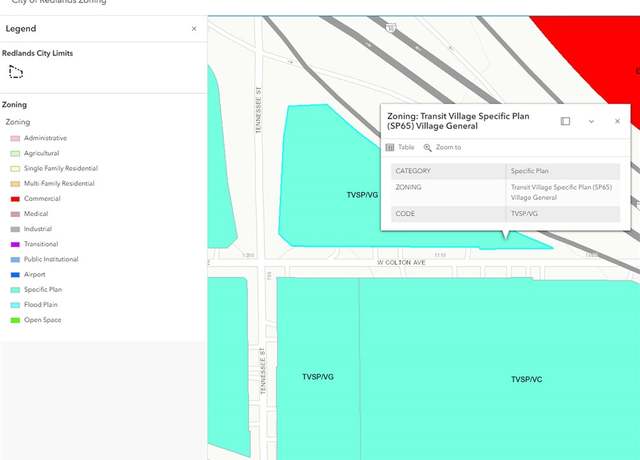The height and width of the screenshot is (460, 640).
Task: Click the Public Institutional swatch
Action: point(15,260)
